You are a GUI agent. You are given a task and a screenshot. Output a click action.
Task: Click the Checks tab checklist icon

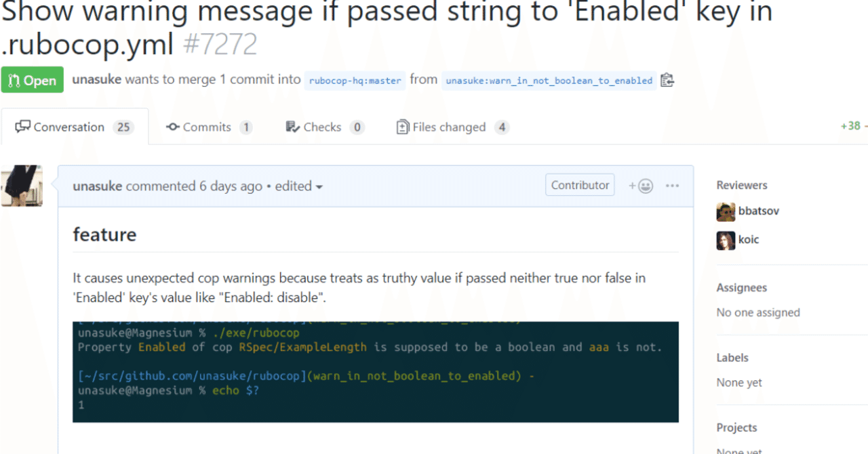(x=293, y=127)
